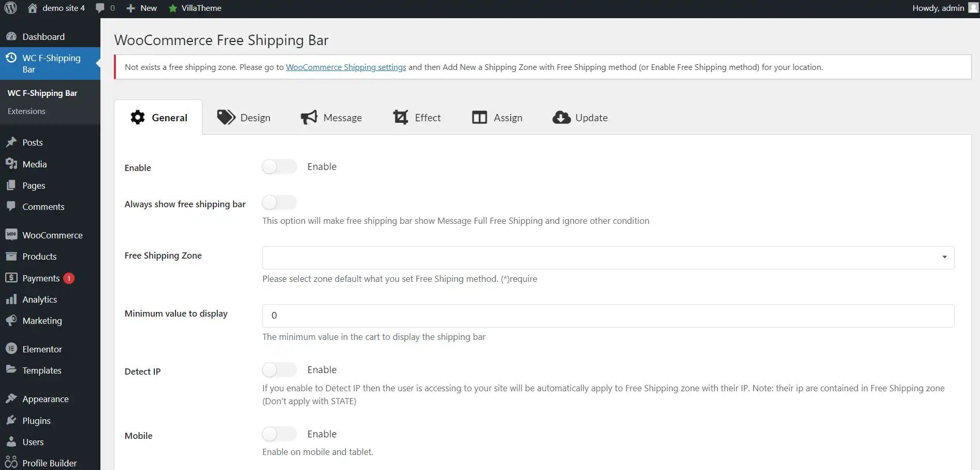Click the Dashboard gauge icon
This screenshot has width=980, height=470.
[x=11, y=36]
